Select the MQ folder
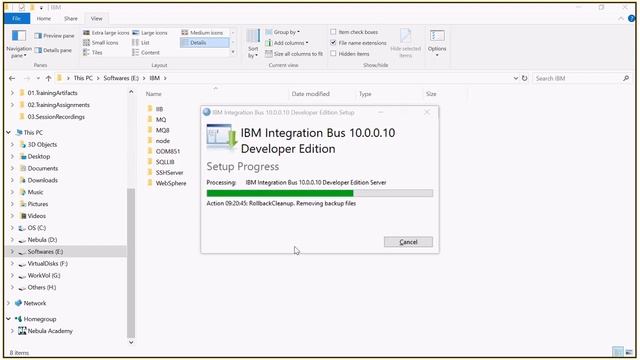The width and height of the screenshot is (640, 360). (161, 120)
